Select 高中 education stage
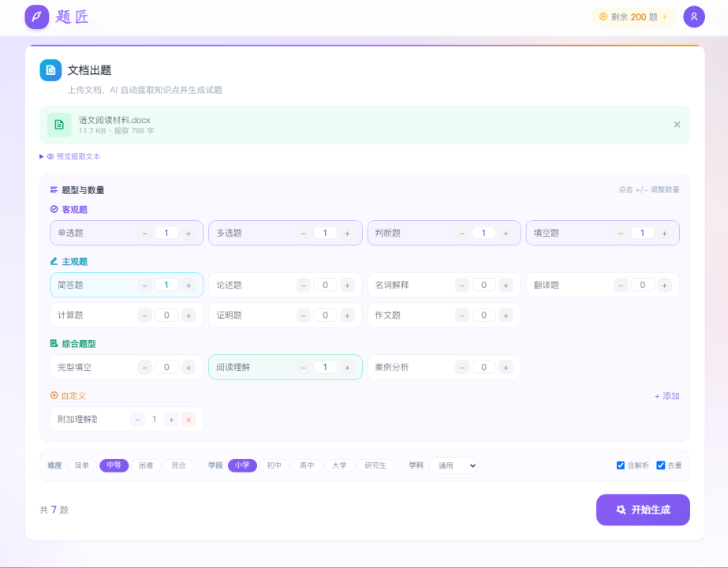Screen dimensions: 728x568 [x=307, y=465]
